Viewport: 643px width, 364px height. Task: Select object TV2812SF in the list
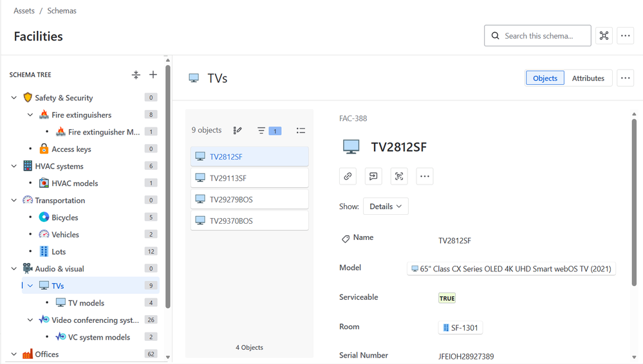click(249, 156)
